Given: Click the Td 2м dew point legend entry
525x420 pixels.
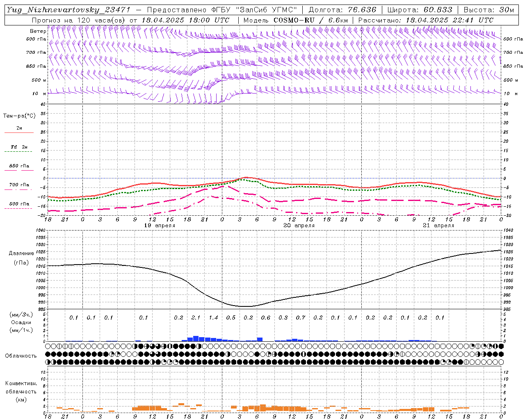Looking at the screenshot, I should coord(19,147).
